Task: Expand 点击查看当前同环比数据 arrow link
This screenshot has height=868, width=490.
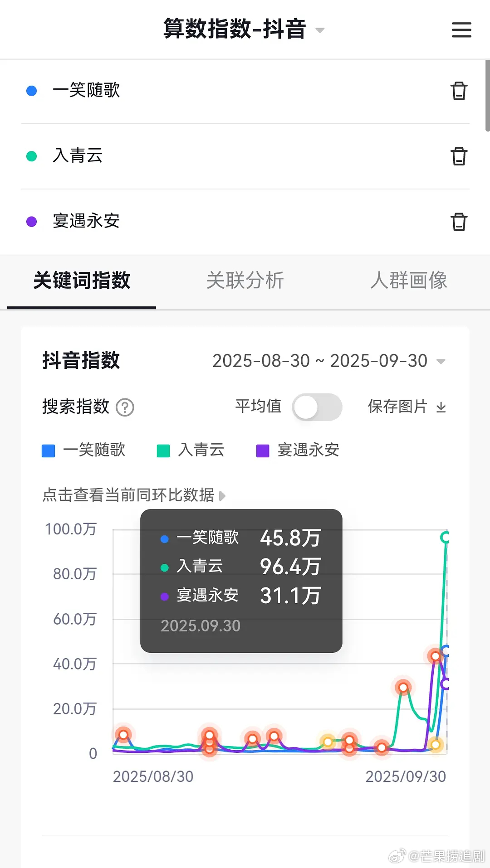Action: click(x=134, y=495)
